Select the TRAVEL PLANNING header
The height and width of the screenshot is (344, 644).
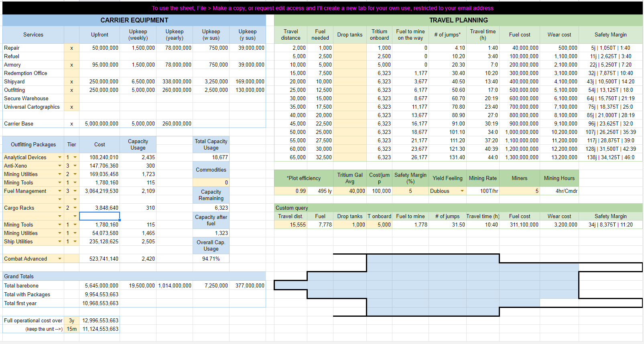point(459,20)
